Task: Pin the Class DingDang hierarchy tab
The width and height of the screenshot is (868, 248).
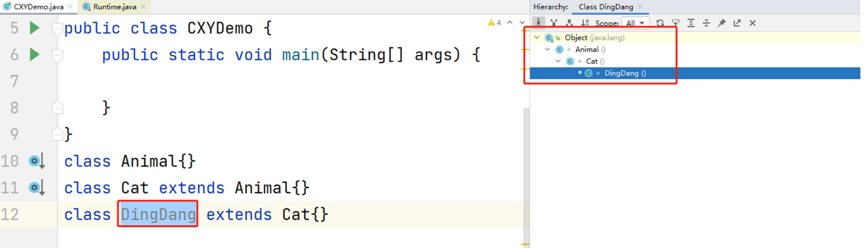Action: [x=721, y=23]
